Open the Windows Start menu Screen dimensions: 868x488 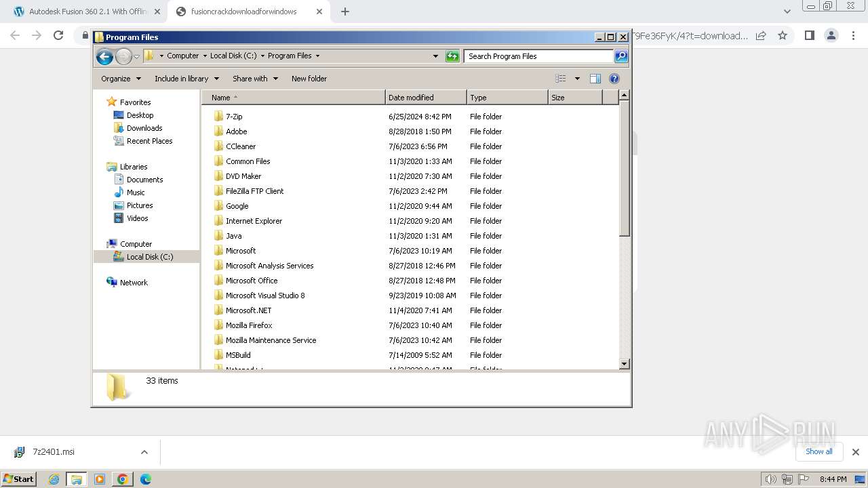[x=19, y=479]
